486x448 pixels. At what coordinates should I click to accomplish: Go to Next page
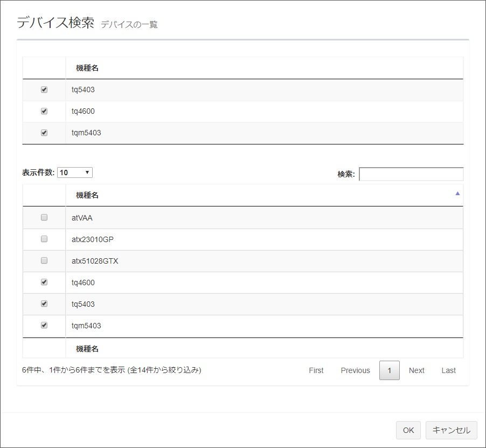pyautogui.click(x=416, y=370)
